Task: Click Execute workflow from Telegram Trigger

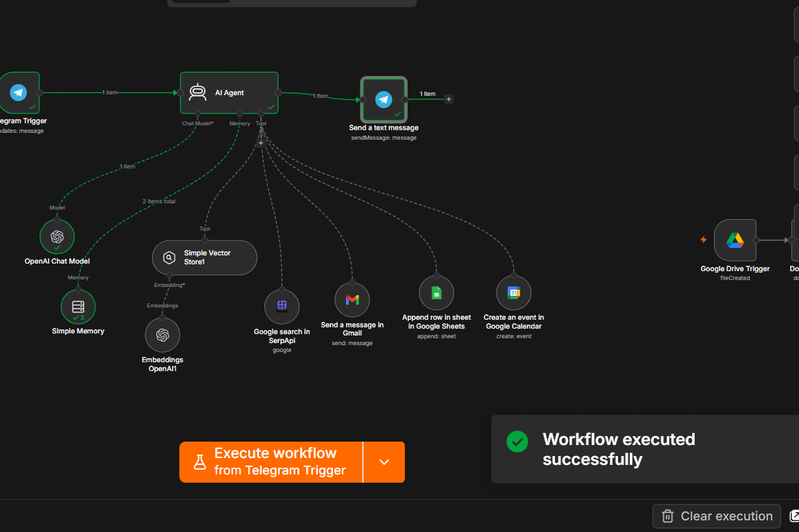Action: [x=271, y=461]
